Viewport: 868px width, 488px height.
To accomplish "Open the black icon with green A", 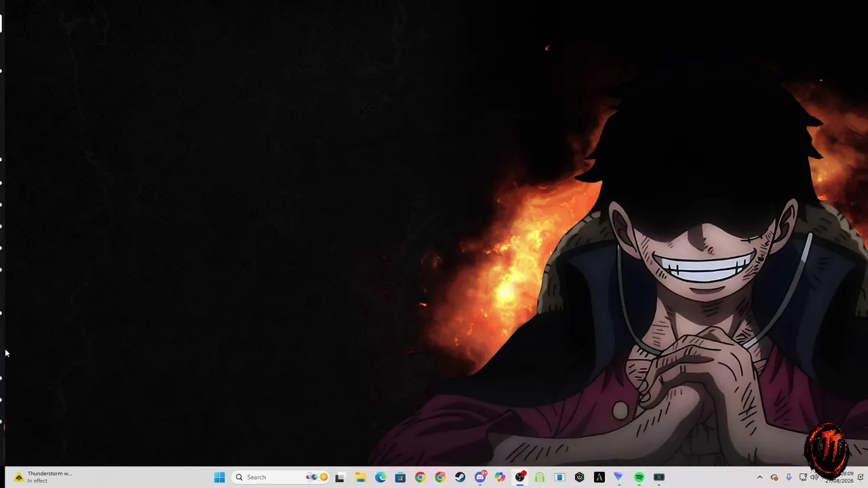I will [599, 477].
